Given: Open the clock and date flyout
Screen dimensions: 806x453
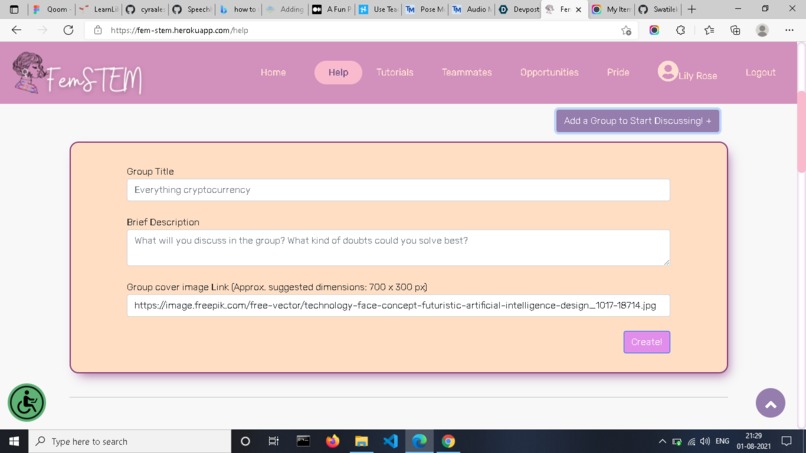Looking at the screenshot, I should [x=754, y=441].
